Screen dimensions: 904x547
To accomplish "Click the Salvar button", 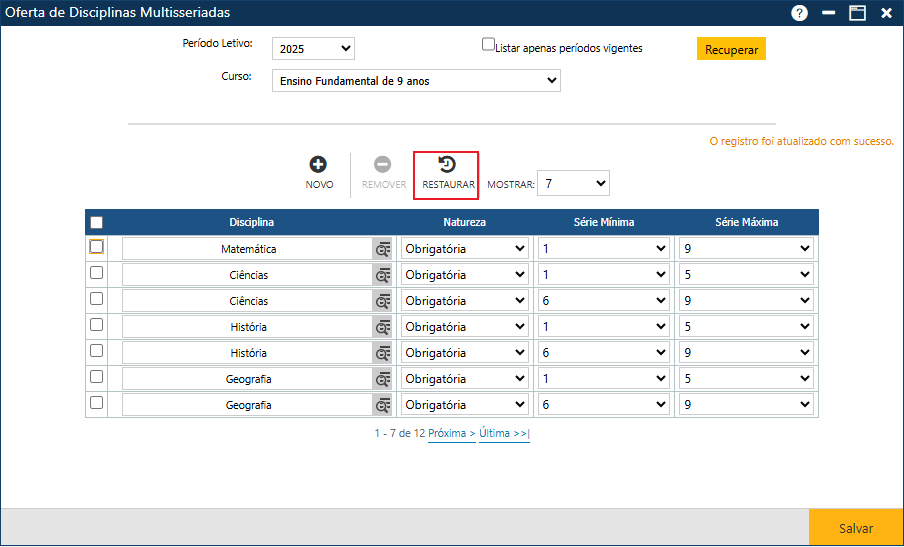I will (855, 528).
